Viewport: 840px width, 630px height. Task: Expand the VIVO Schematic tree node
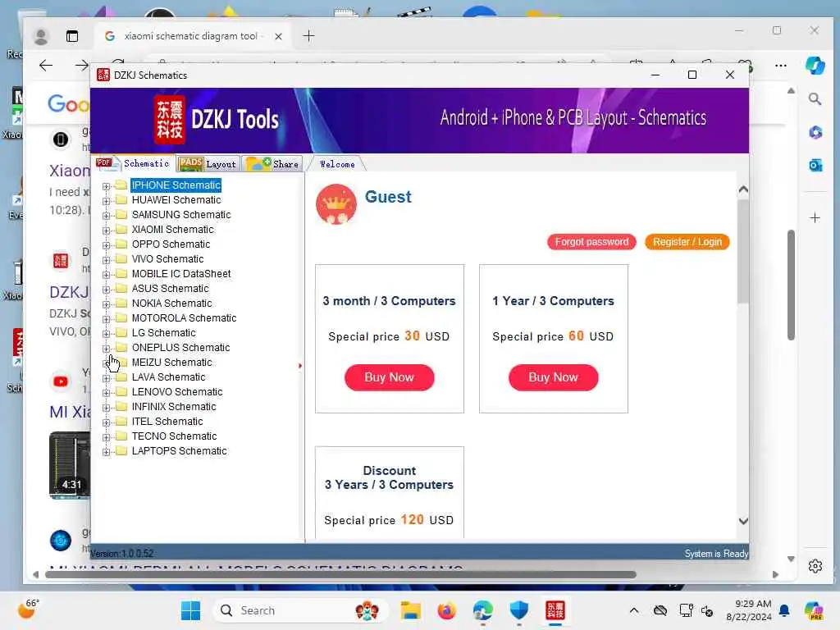pyautogui.click(x=106, y=260)
